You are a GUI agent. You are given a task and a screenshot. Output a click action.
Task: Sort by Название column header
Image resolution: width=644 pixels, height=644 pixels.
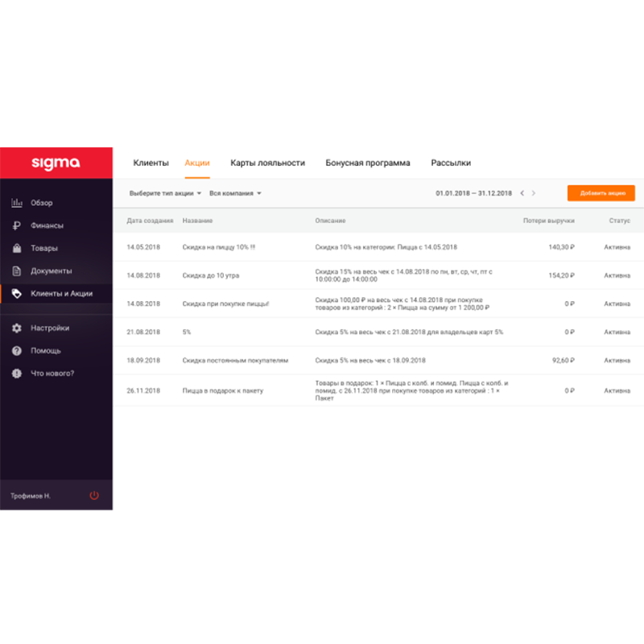click(x=197, y=221)
